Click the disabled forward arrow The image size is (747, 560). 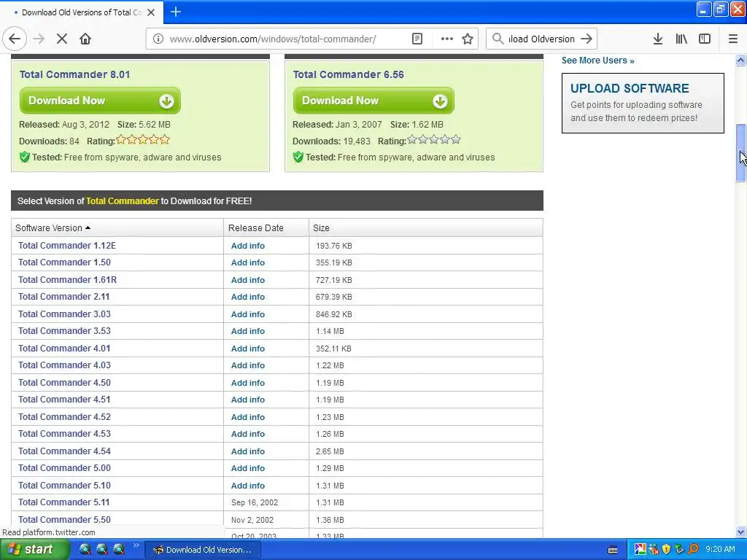(39, 39)
